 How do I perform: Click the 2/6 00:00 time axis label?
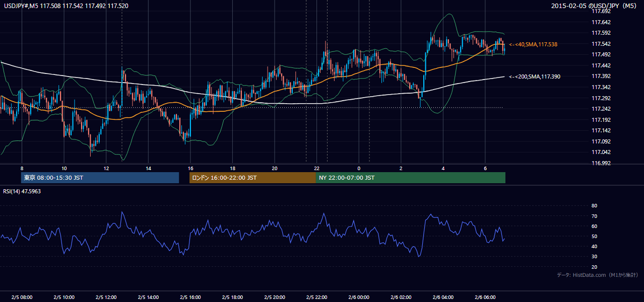click(359, 297)
